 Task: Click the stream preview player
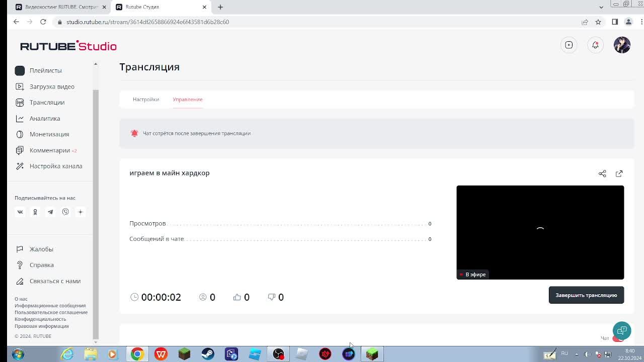pos(540,232)
